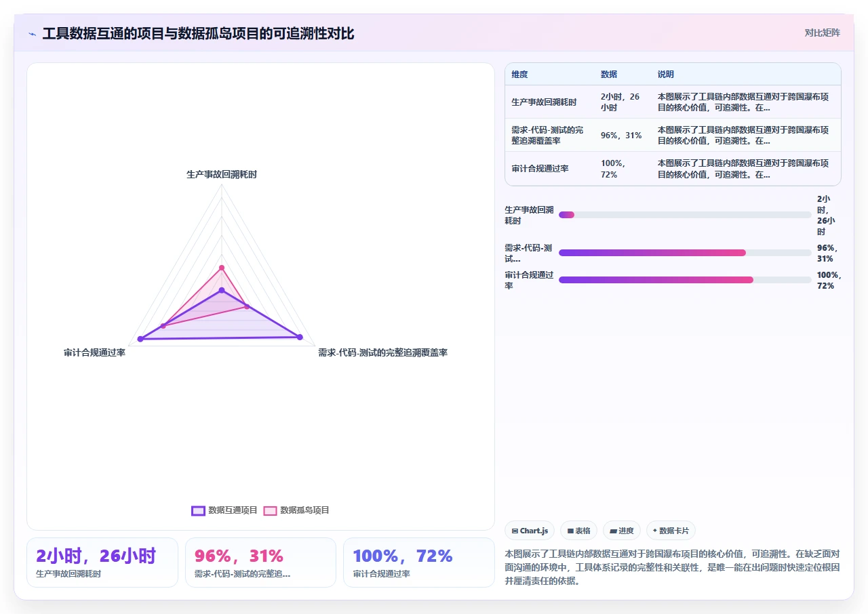Viewport: 868px width, 614px height.
Task: Click the purple data point at 需求-代码-测试 vertex
Action: (299, 336)
